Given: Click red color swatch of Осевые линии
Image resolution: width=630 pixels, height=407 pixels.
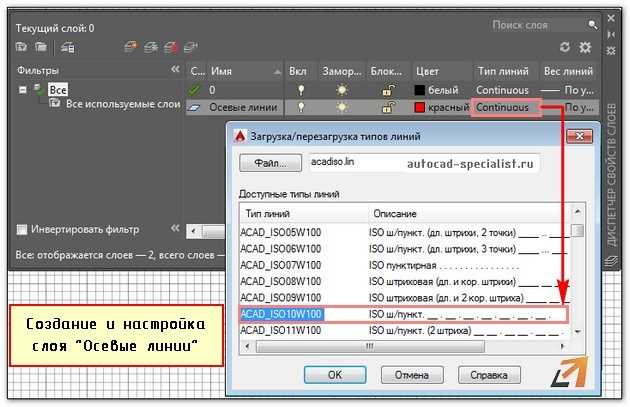Looking at the screenshot, I should click(421, 107).
